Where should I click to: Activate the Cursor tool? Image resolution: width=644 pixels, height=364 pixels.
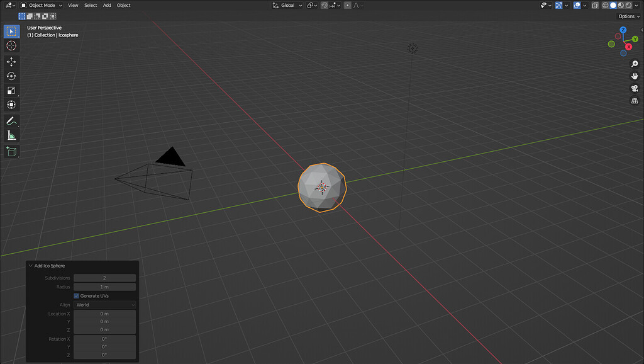[x=11, y=45]
